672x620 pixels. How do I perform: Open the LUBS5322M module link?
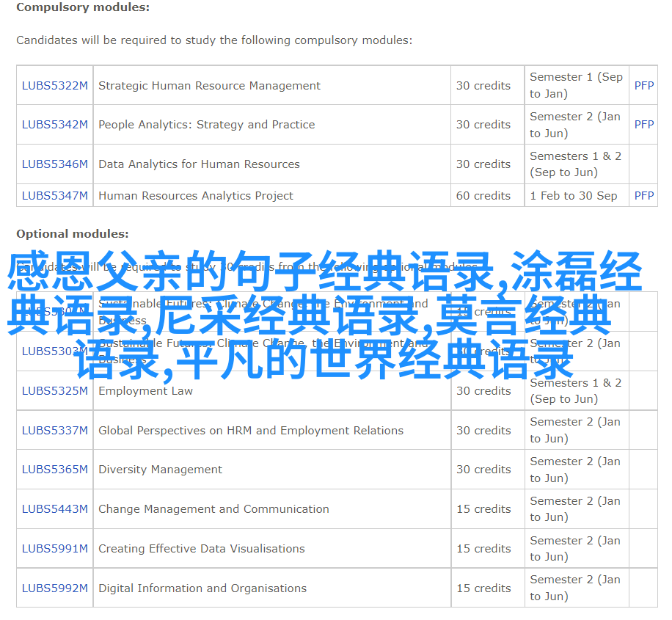coord(54,86)
